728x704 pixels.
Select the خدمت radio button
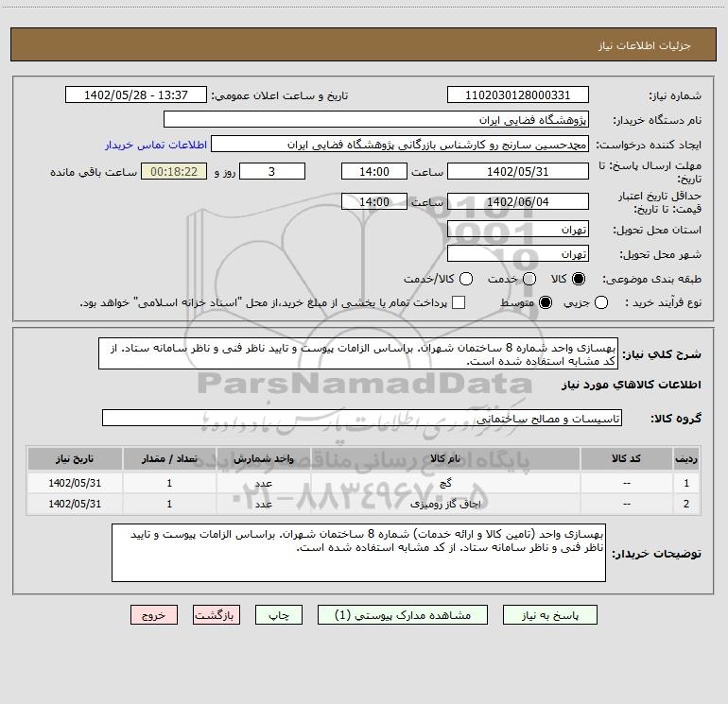[x=529, y=279]
